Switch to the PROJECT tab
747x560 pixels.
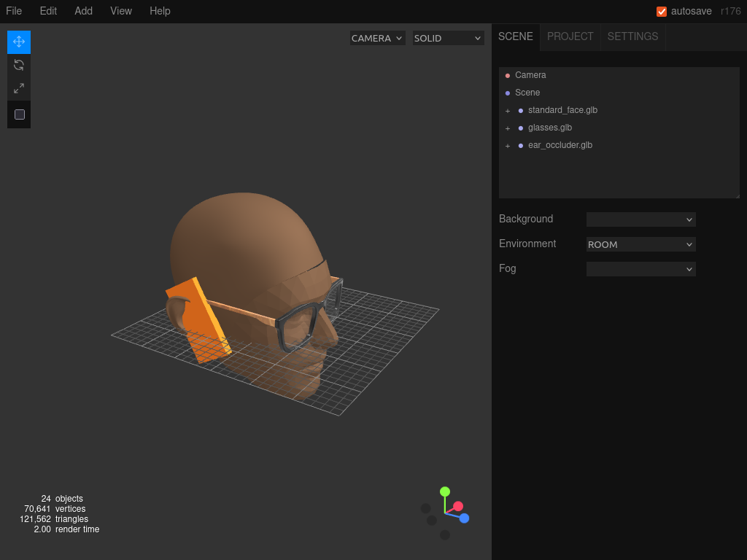pos(570,36)
